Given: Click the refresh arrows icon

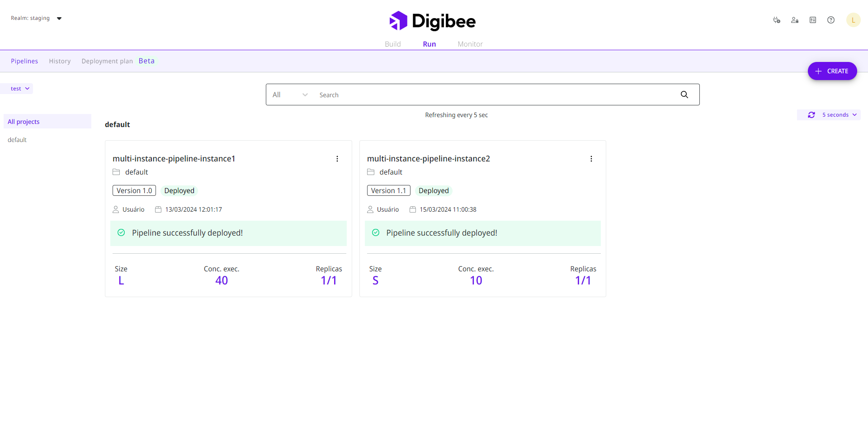Looking at the screenshot, I should click(x=811, y=115).
